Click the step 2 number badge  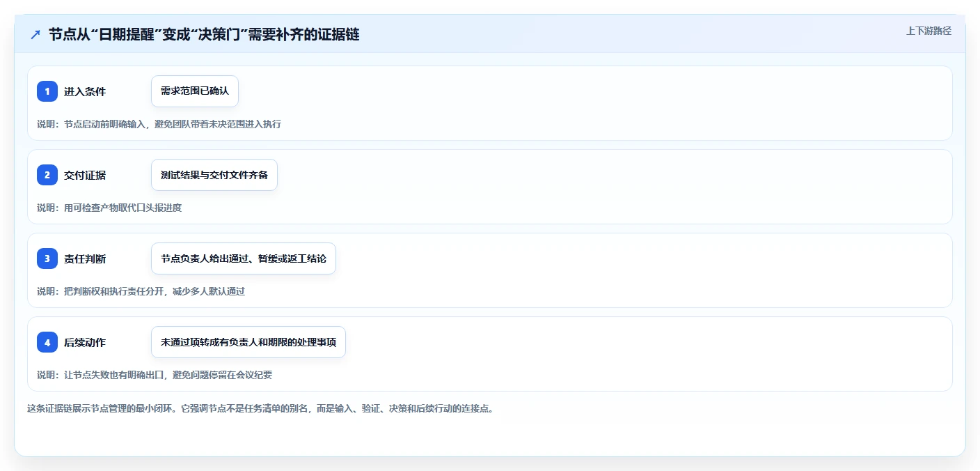47,175
